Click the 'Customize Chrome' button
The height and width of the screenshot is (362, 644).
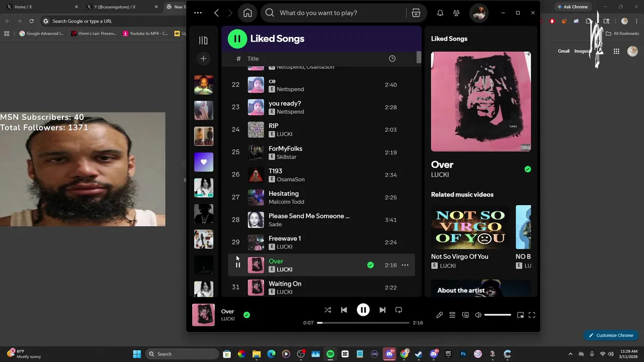611,335
